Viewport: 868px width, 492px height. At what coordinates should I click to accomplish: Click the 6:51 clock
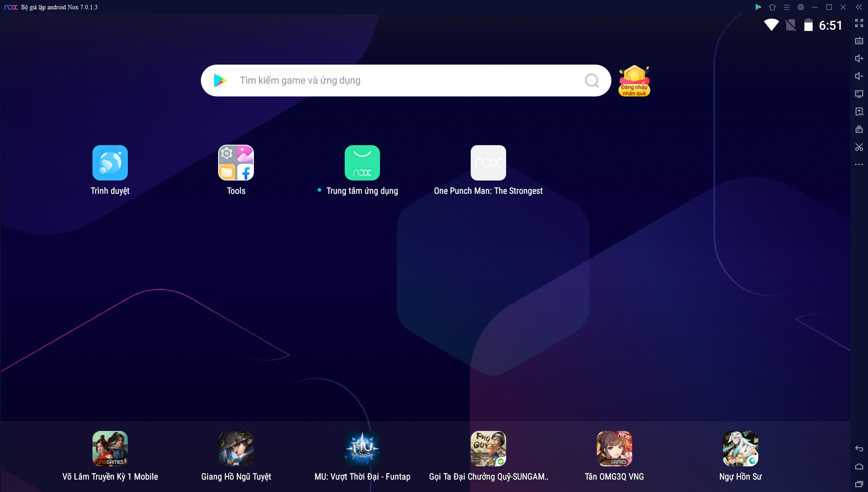coord(830,26)
